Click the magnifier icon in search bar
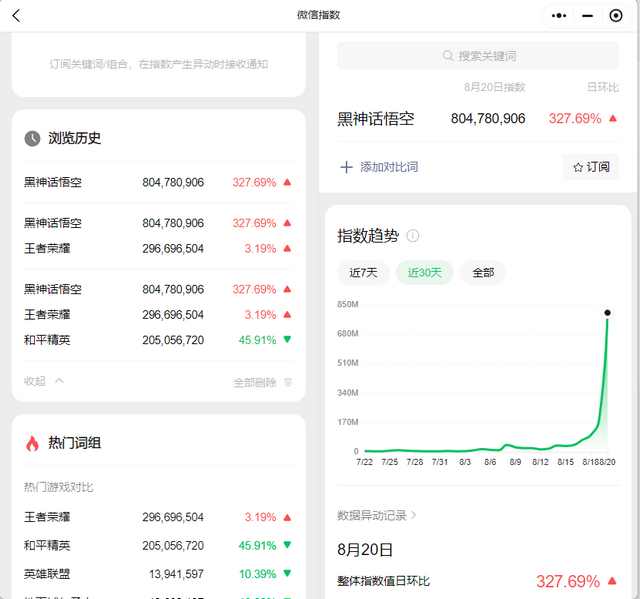 pyautogui.click(x=448, y=55)
